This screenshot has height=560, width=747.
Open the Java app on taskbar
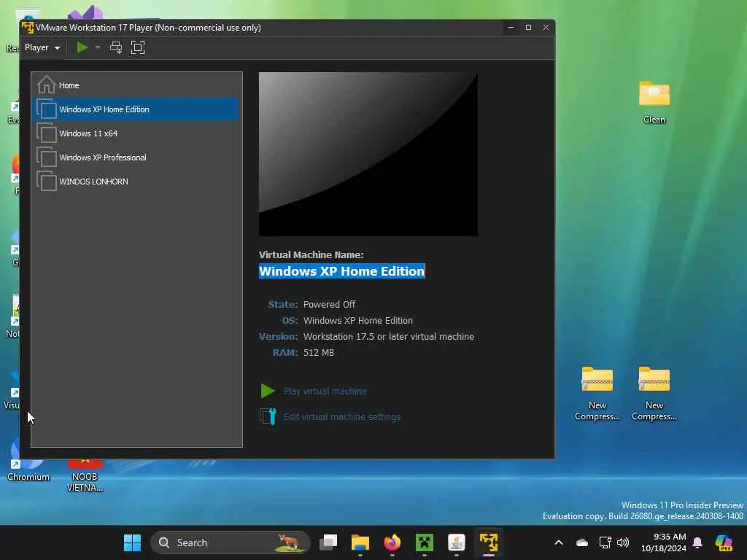pos(457,542)
